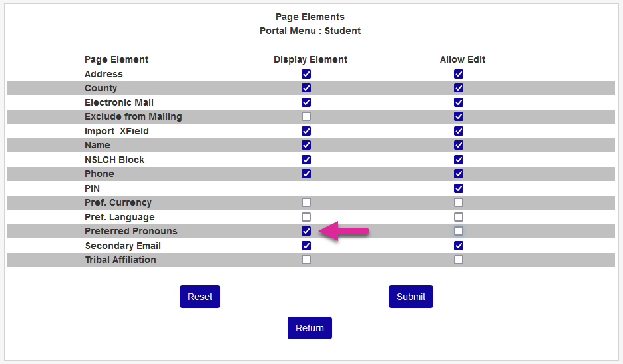Check Display Element for Tribal Affiliation
The width and height of the screenshot is (623, 364).
pyautogui.click(x=306, y=260)
